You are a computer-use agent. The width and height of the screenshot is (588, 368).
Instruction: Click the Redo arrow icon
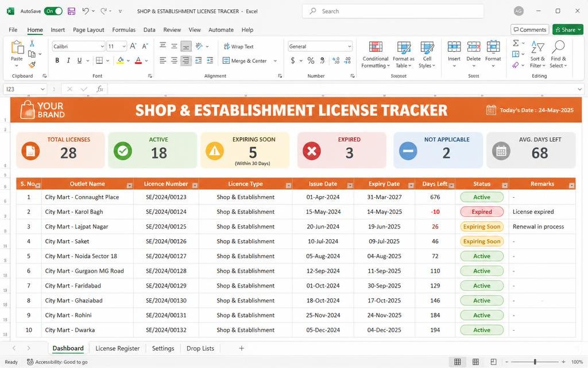[x=103, y=11]
